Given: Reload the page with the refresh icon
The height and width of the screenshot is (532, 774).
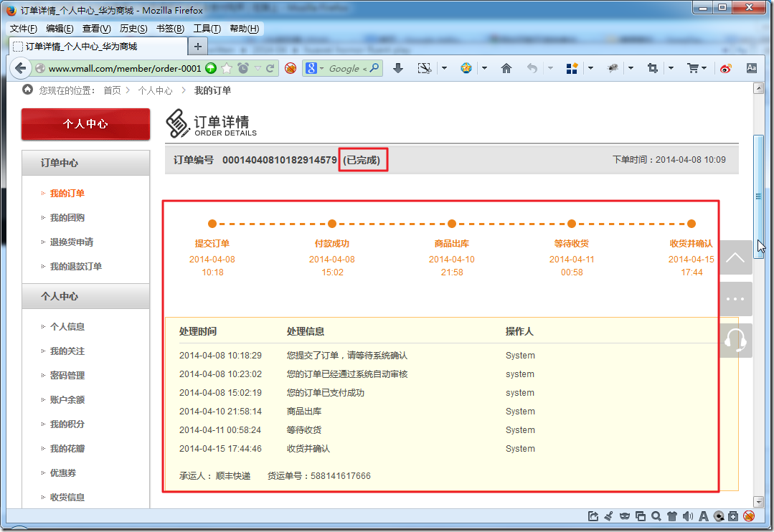Looking at the screenshot, I should pos(270,68).
